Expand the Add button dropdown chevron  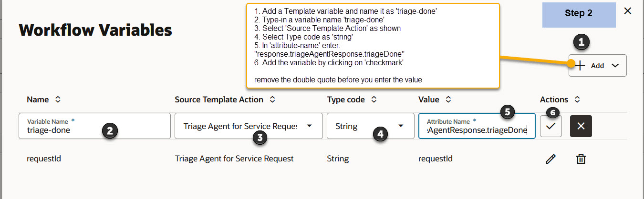615,66
